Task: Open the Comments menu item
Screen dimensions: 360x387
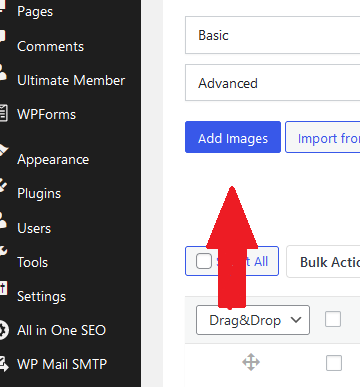Action: coord(50,46)
